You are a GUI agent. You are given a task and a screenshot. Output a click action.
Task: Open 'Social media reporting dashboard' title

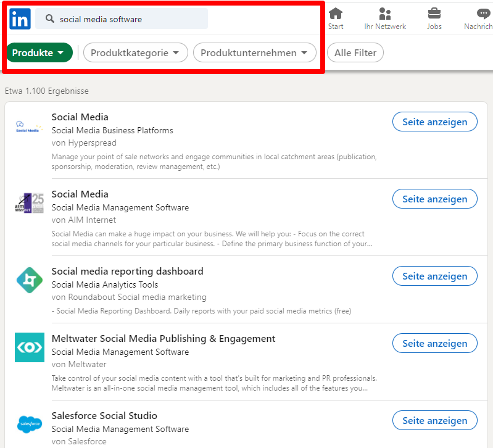click(127, 272)
